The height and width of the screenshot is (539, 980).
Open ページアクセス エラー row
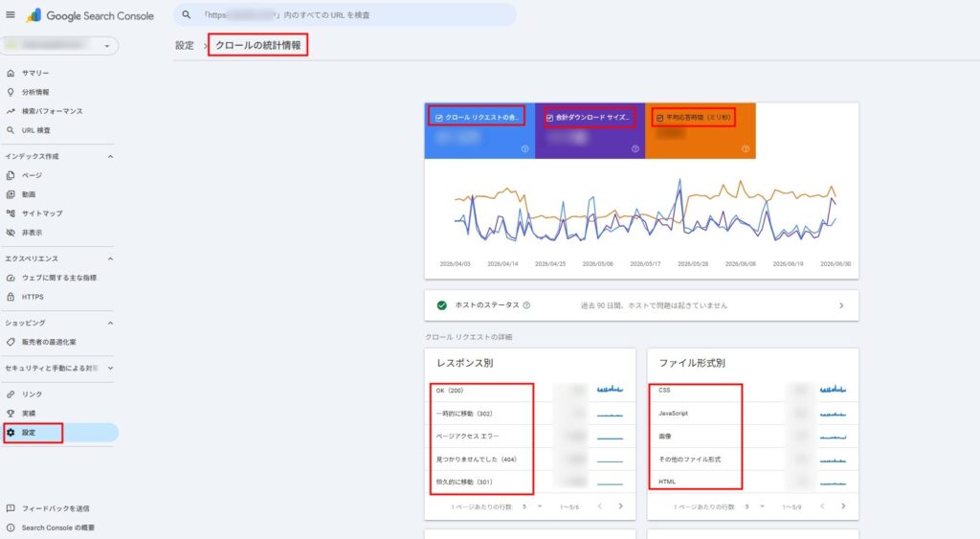530,437
